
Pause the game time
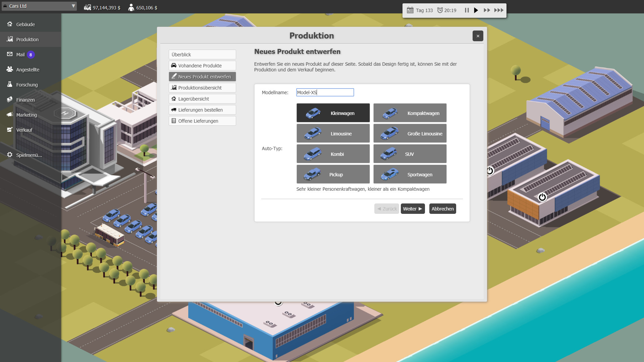click(x=467, y=10)
